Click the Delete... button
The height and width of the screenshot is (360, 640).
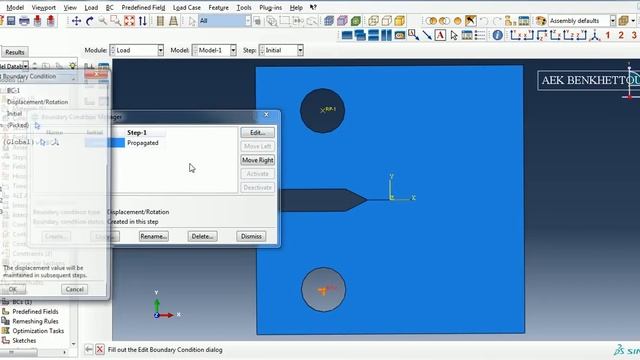(202, 236)
